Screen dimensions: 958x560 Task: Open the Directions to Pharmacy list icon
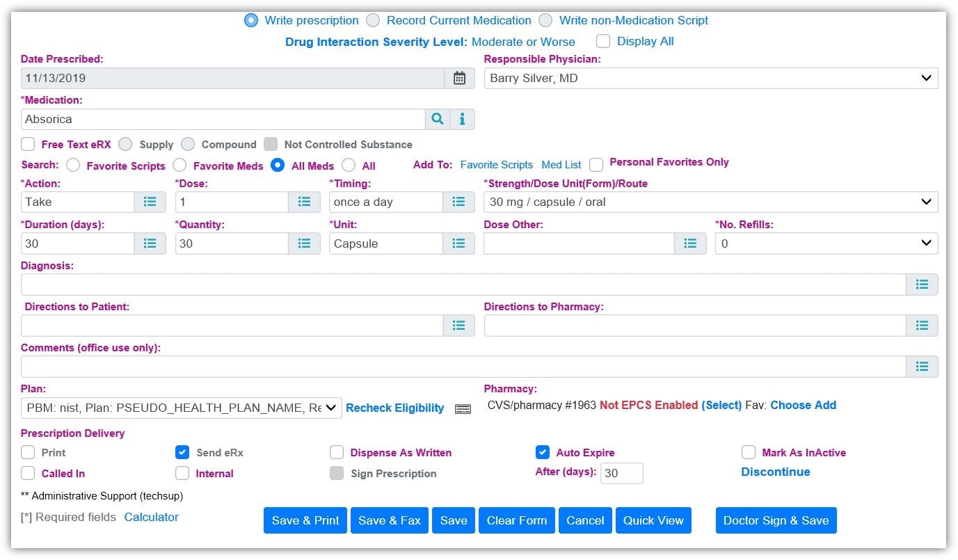[x=922, y=325]
